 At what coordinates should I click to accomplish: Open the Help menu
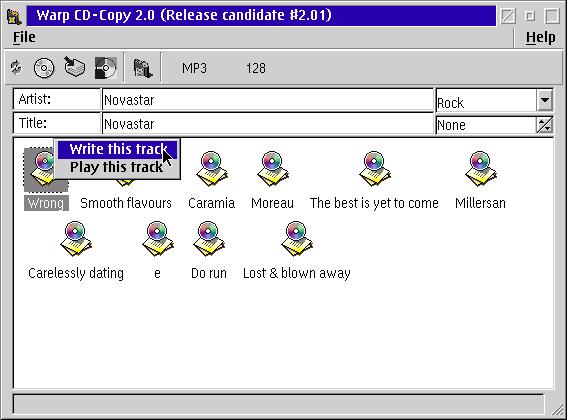click(x=540, y=37)
